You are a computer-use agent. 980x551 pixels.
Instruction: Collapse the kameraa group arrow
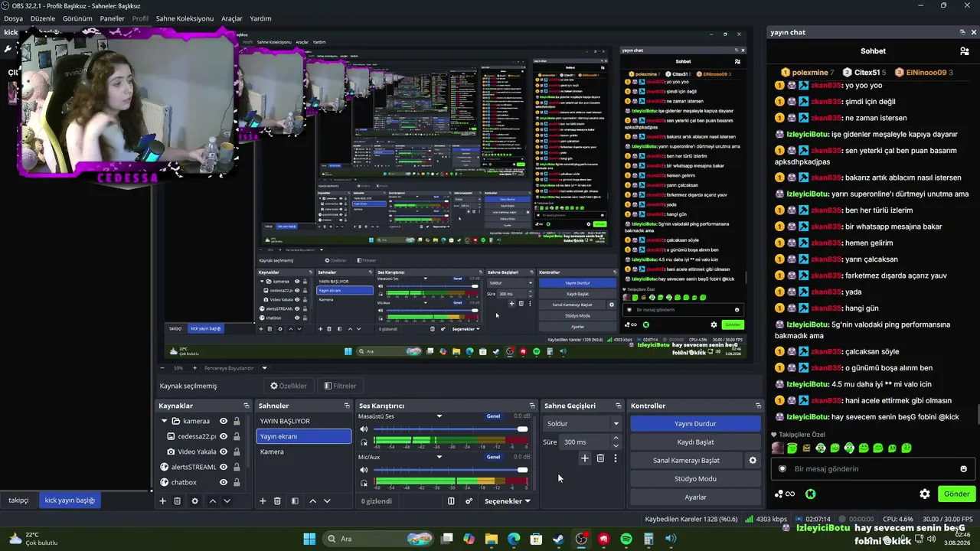pos(164,421)
